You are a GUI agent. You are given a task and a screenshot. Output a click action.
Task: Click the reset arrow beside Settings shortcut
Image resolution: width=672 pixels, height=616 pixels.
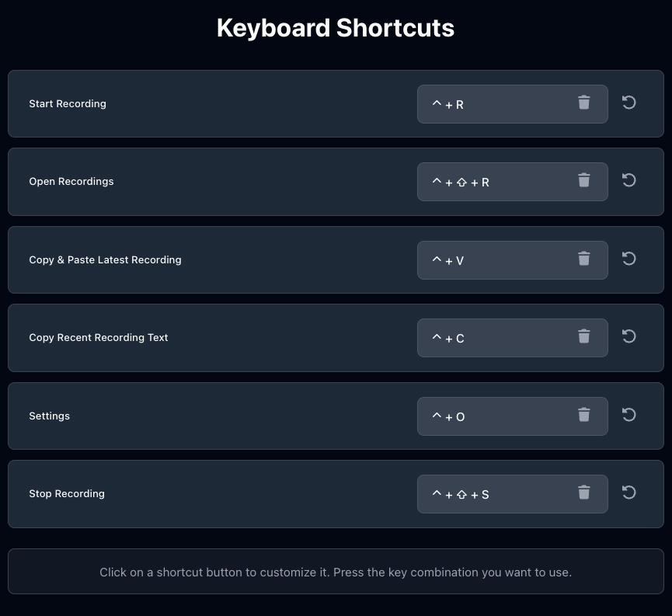pos(628,415)
